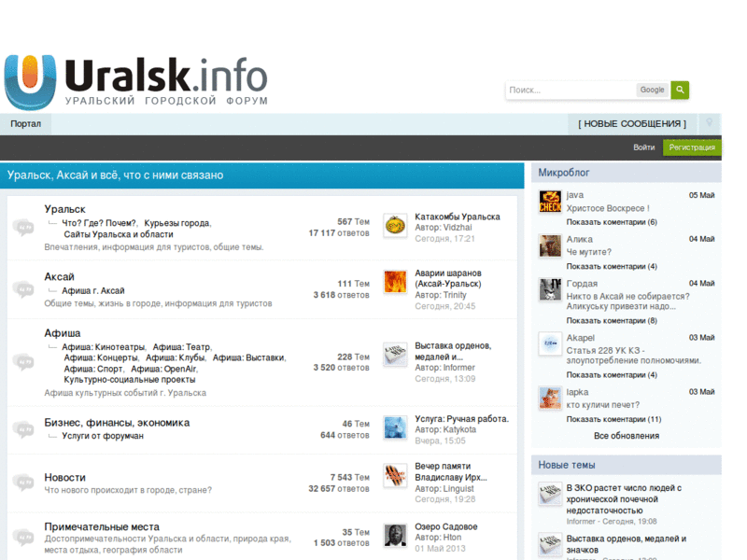747x560 pixels.
Task: Open the Google search engine selector
Action: pos(652,90)
